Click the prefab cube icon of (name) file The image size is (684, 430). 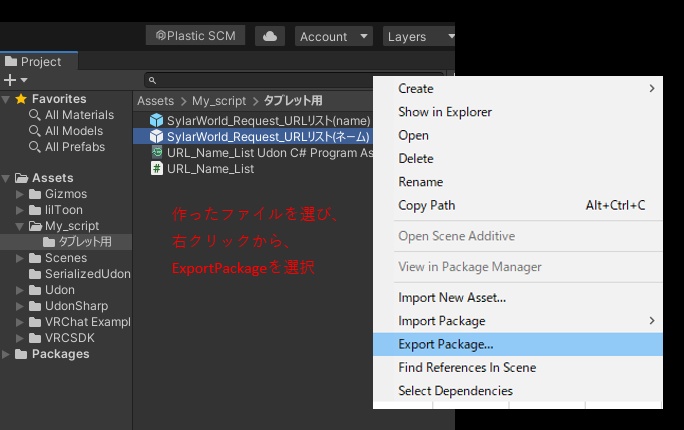coord(156,120)
